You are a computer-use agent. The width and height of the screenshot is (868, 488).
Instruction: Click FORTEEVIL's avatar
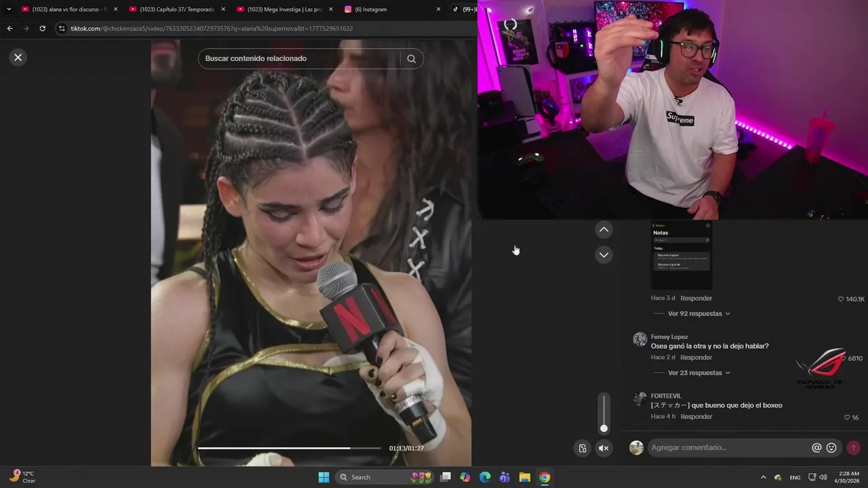tap(639, 399)
